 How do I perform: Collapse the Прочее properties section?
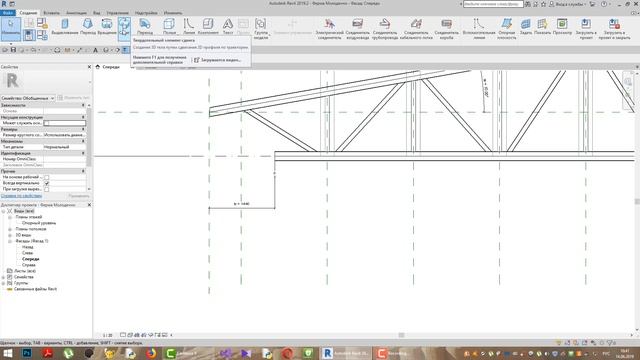click(x=83, y=171)
